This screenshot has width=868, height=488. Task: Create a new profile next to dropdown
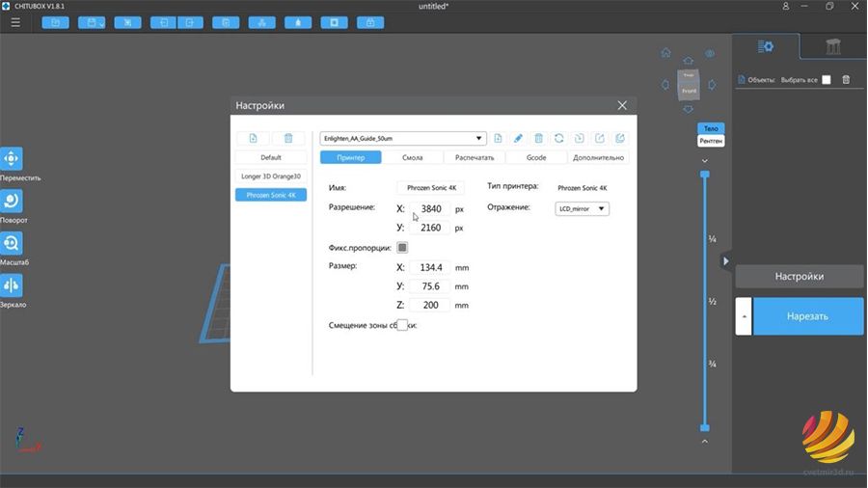[x=498, y=138]
